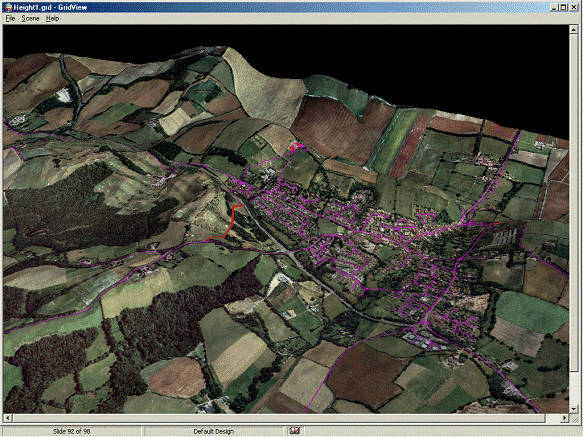Screen dimensions: 583x437
Task: Maximize the GridView window
Action: click(x=563, y=7)
